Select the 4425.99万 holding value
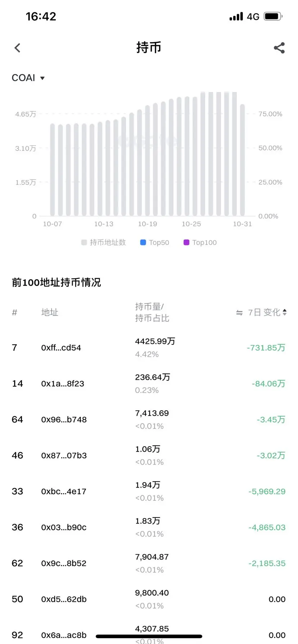 [155, 341]
